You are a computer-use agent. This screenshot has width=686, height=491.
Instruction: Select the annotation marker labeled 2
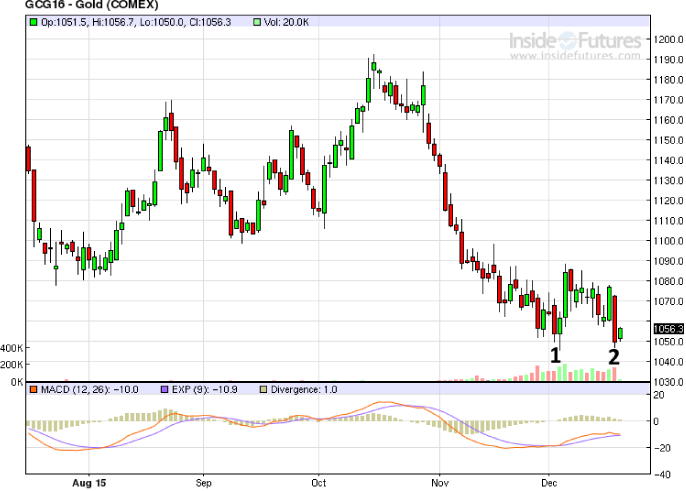(x=613, y=355)
